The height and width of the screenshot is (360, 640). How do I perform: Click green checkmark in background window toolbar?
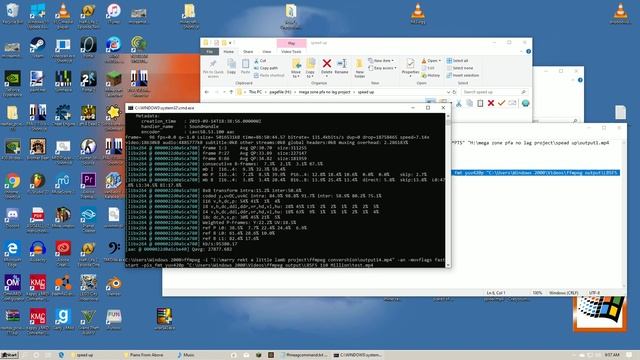[501, 103]
